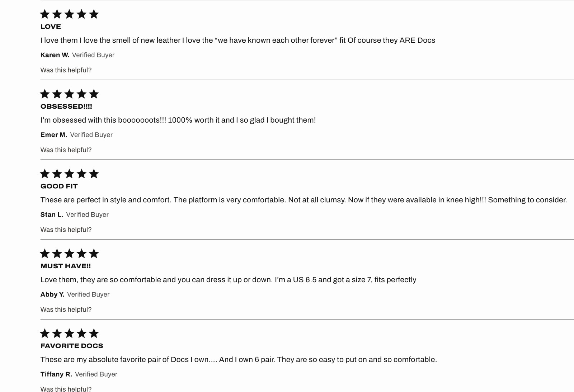
Task: Click 'Was this helpful?' under Tiffany R.
Action: click(x=66, y=389)
